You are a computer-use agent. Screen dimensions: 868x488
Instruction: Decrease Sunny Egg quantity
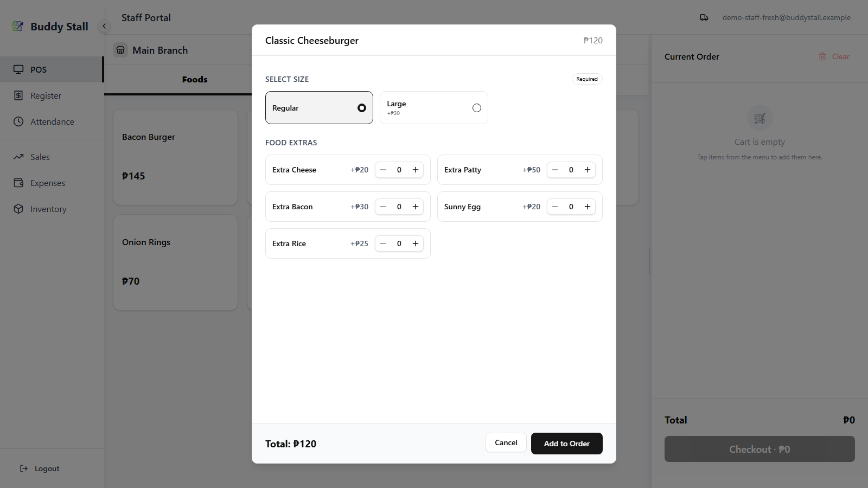555,207
